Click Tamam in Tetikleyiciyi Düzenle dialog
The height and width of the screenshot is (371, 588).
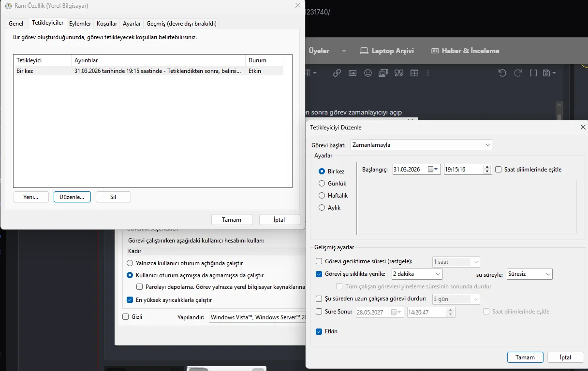pyautogui.click(x=525, y=357)
